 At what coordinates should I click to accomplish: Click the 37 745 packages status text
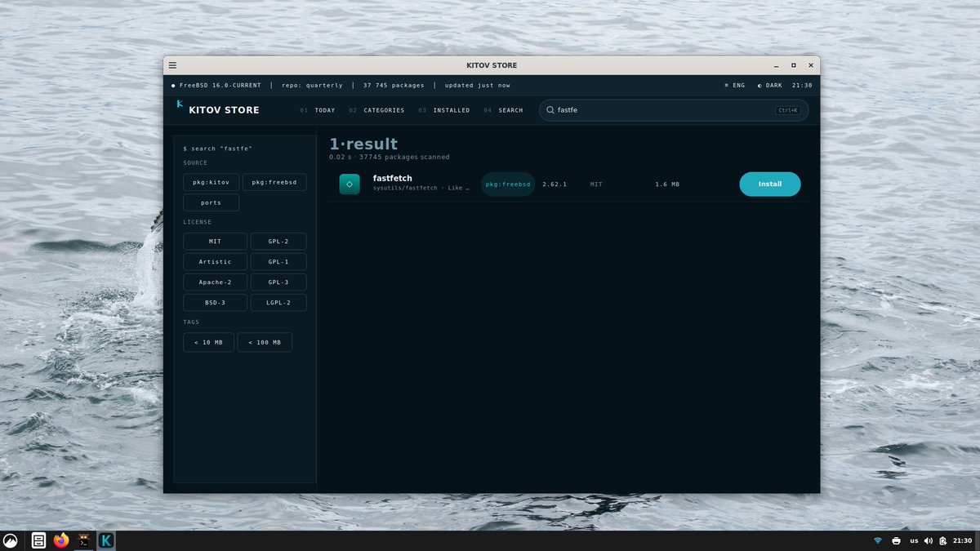click(394, 86)
